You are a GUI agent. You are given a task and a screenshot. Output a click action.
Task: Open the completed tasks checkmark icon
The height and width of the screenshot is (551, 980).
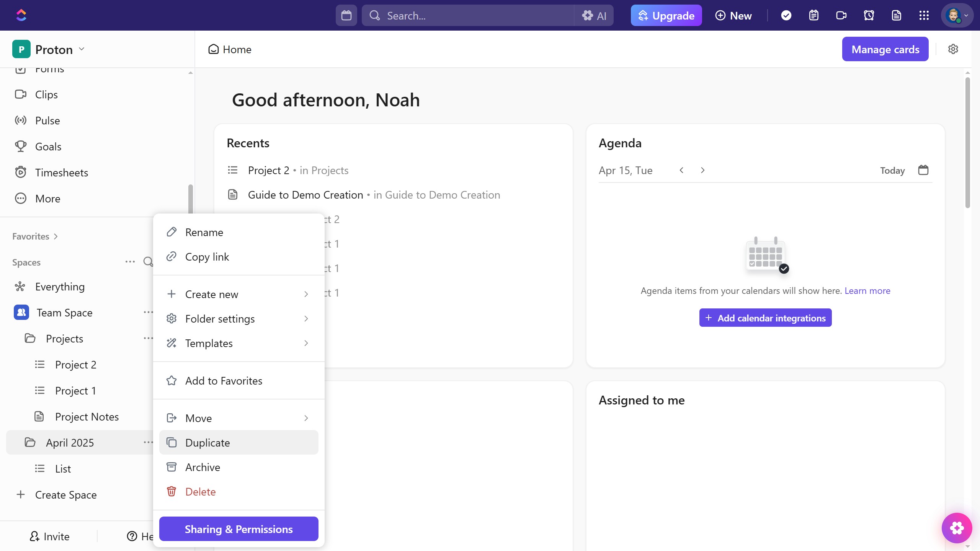[786, 16]
